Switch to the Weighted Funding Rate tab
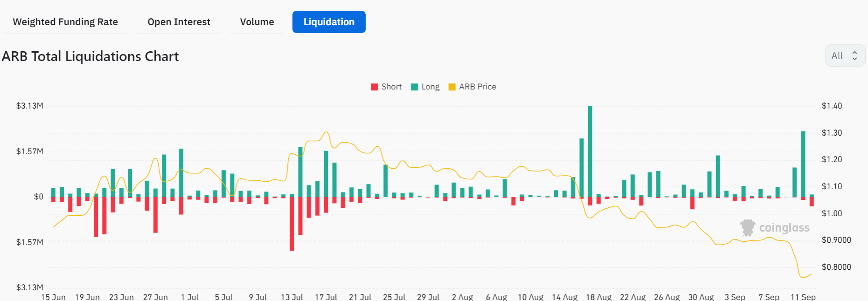This screenshot has height=301, width=868. point(65,22)
